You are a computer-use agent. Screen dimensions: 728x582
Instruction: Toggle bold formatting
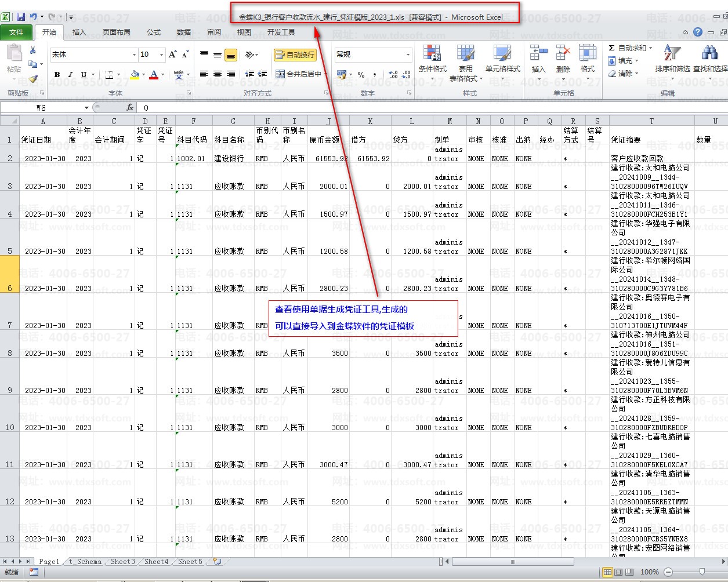point(57,75)
